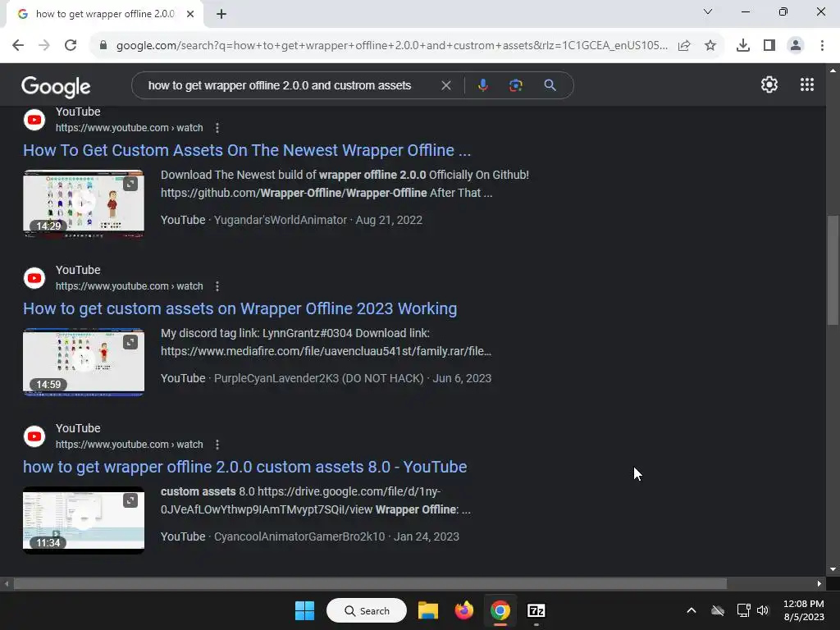
Task: Open the Chrome three-dot menu
Action: (822, 46)
